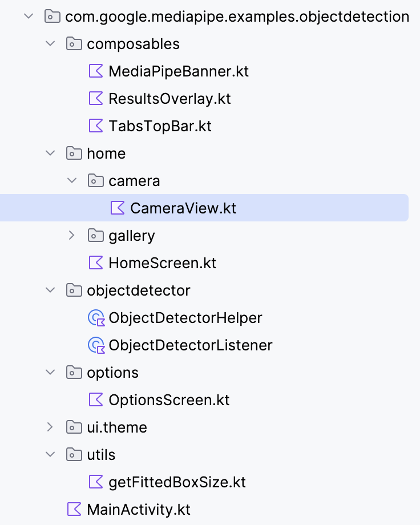Collapse the utils folder chevron

50,454
